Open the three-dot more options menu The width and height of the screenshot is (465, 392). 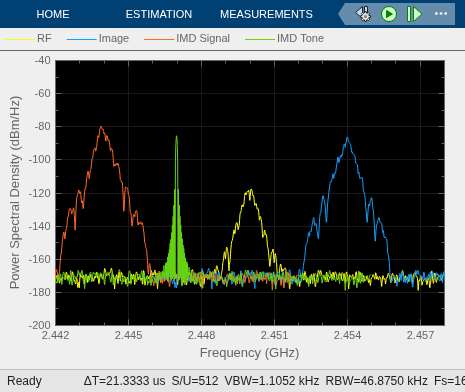click(441, 14)
